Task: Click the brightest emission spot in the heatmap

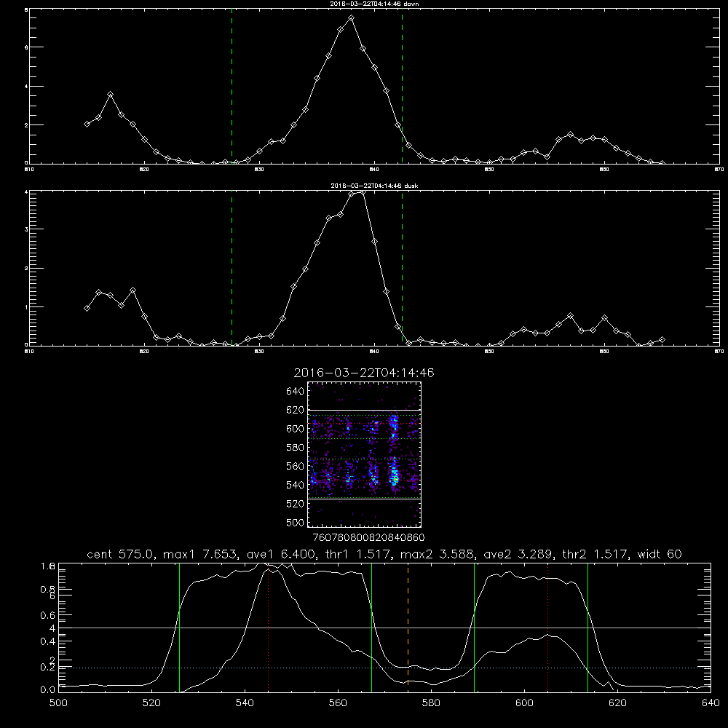Action: (x=394, y=478)
